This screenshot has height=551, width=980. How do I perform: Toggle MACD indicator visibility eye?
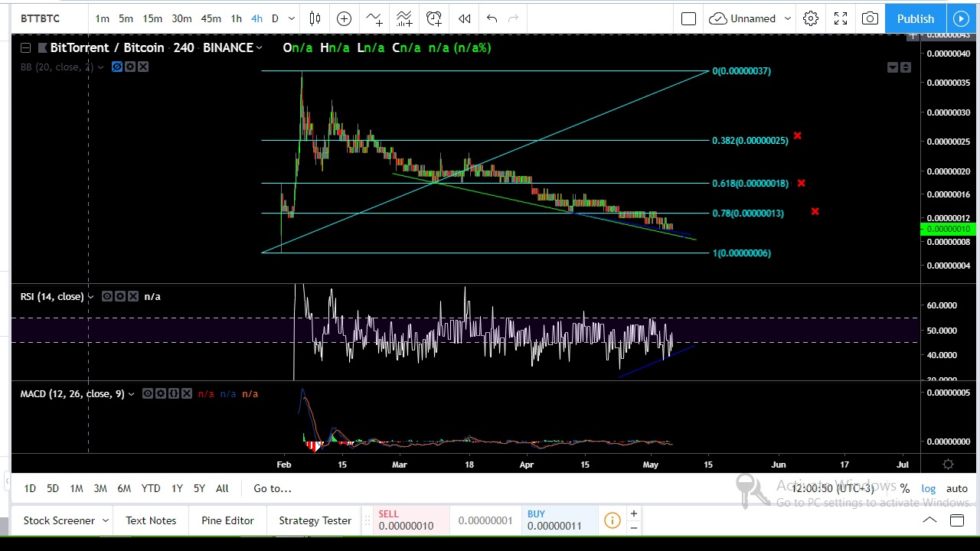pos(148,393)
